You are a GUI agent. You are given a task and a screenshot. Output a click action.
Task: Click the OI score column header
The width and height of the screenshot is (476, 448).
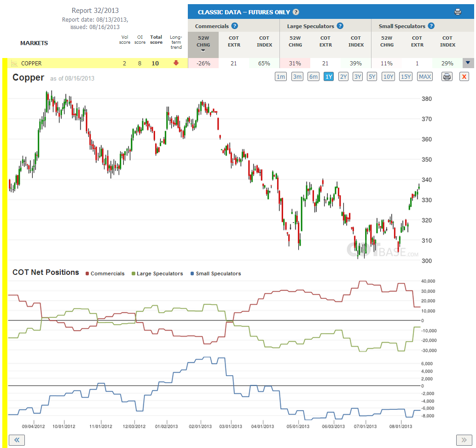140,40
